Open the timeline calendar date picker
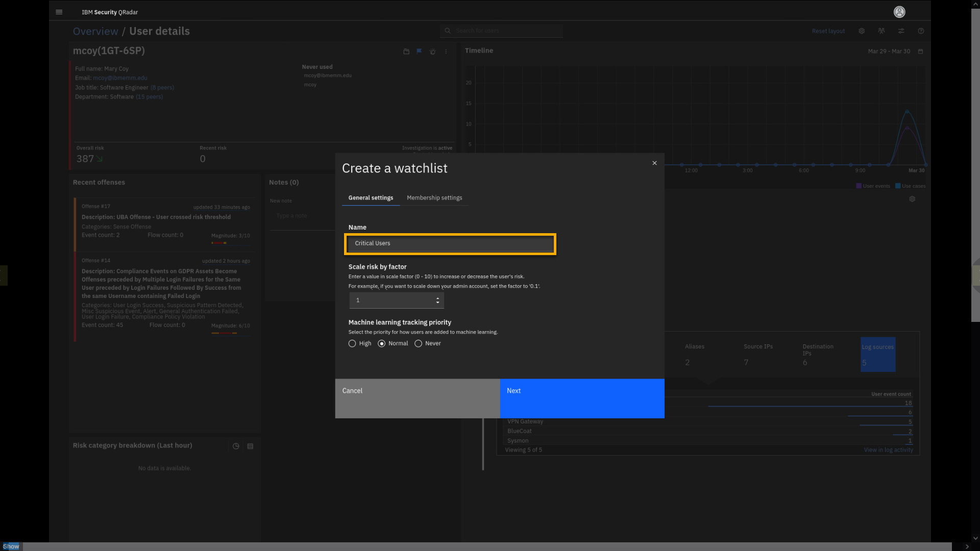The width and height of the screenshot is (980, 551). [920, 52]
